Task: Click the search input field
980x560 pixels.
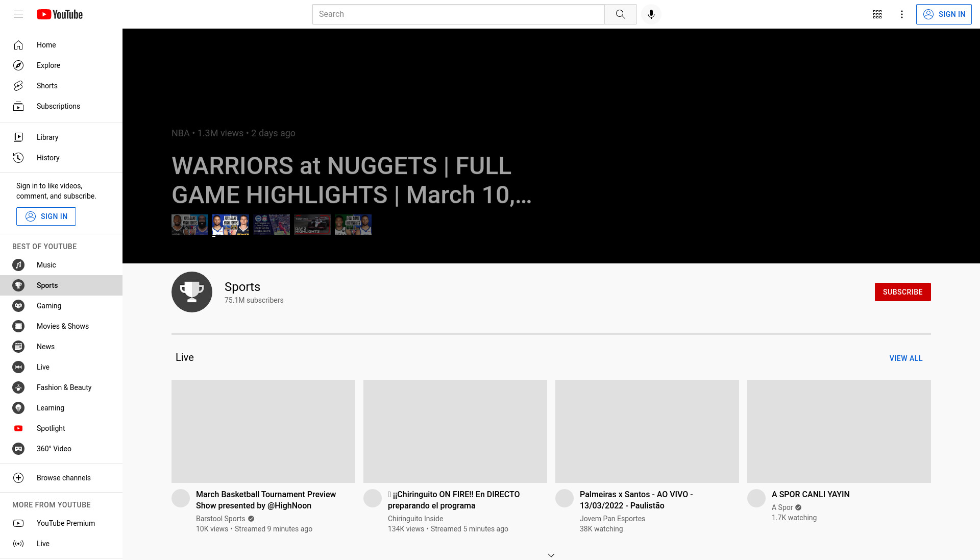Action: click(458, 14)
